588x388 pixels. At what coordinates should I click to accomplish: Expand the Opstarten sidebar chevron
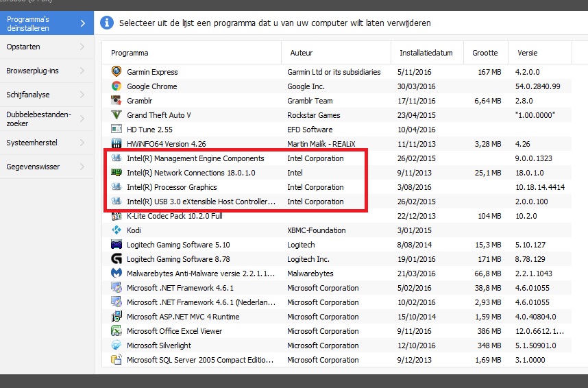tap(82, 47)
